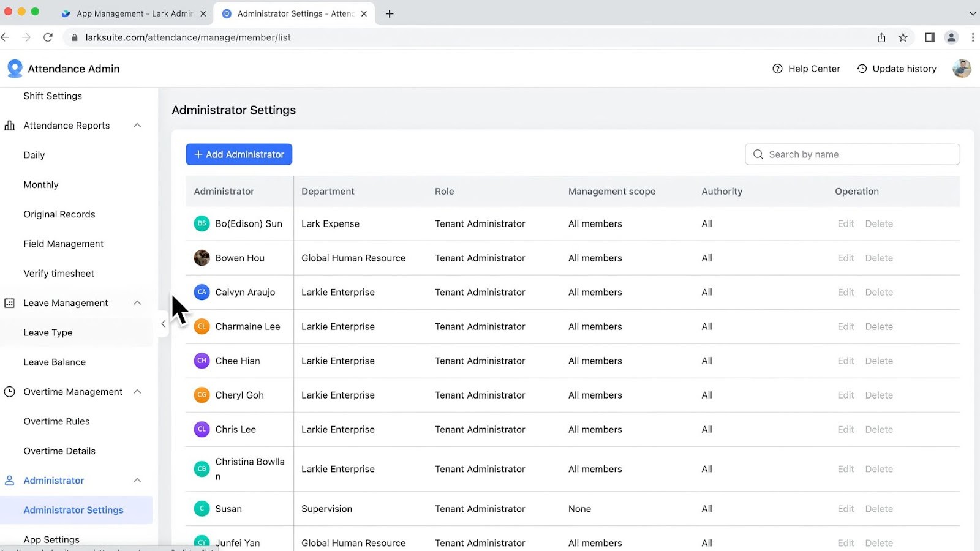Click the Leave Management calendar icon
This screenshot has height=551, width=980.
pyautogui.click(x=10, y=302)
